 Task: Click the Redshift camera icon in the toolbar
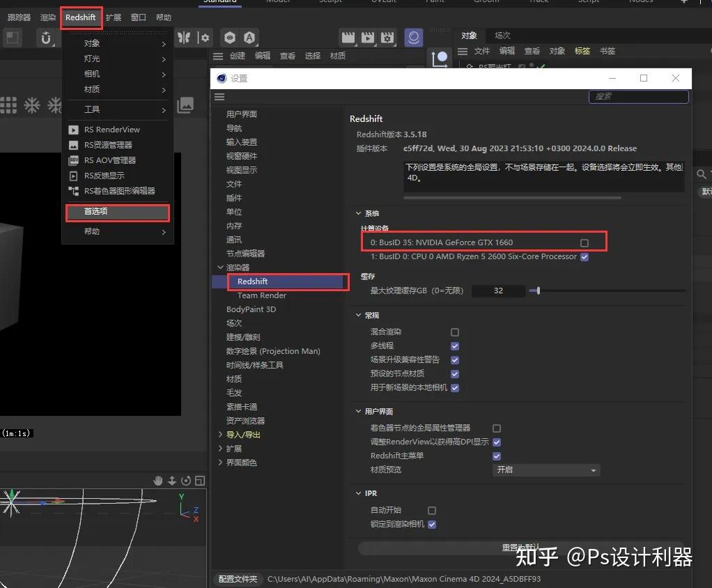click(414, 38)
